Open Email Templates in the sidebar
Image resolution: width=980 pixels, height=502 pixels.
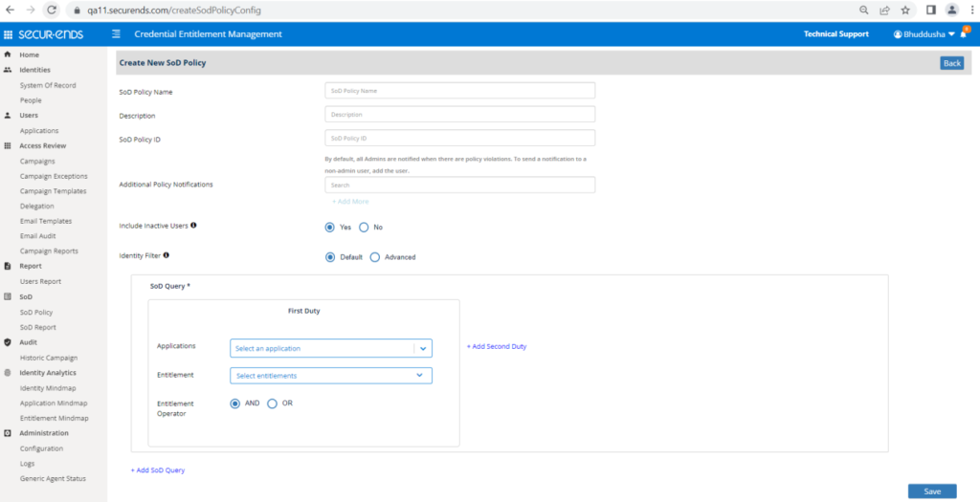click(46, 221)
